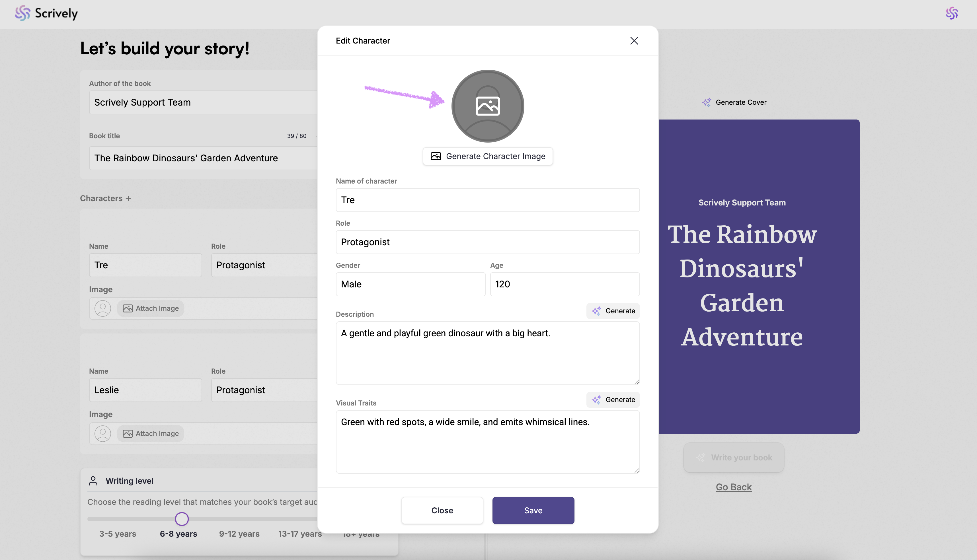The image size is (977, 560).
Task: Click Leslie's empty avatar circle
Action: pyautogui.click(x=103, y=433)
